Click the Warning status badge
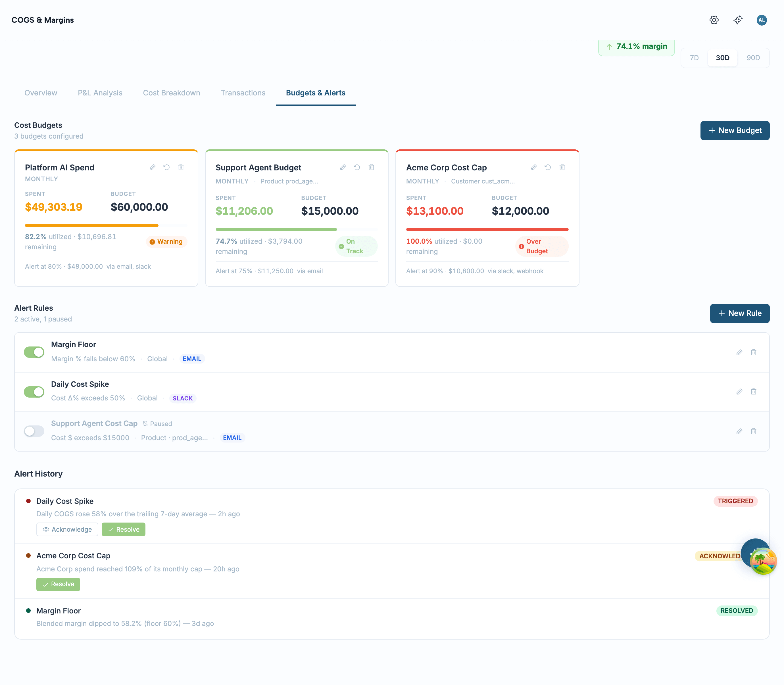This screenshot has height=685, width=784. point(166,242)
